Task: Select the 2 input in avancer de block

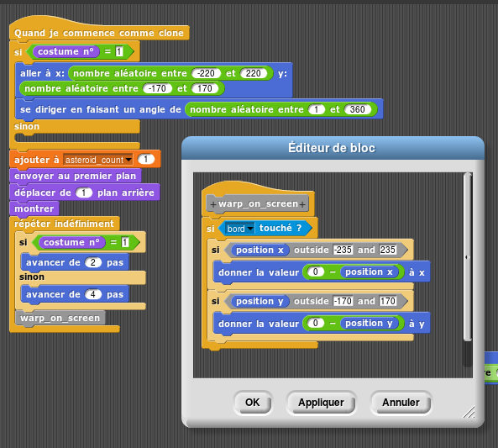Action: 92,262
